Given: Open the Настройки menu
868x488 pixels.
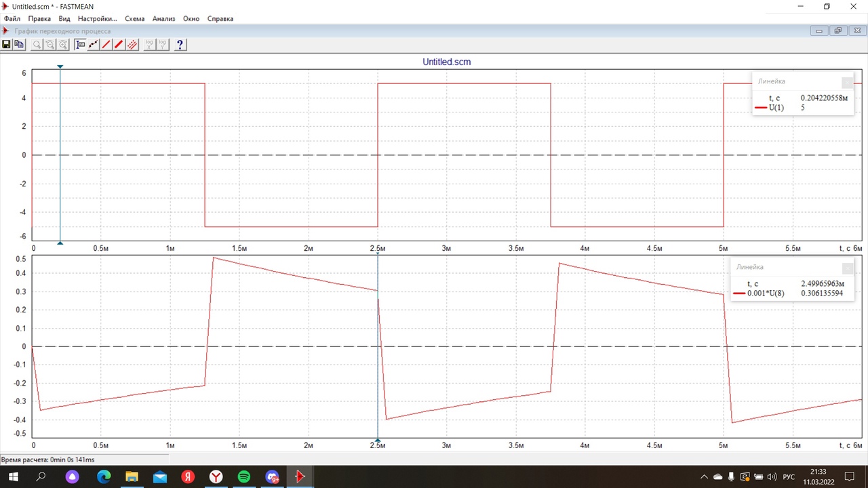Looking at the screenshot, I should click(x=97, y=19).
